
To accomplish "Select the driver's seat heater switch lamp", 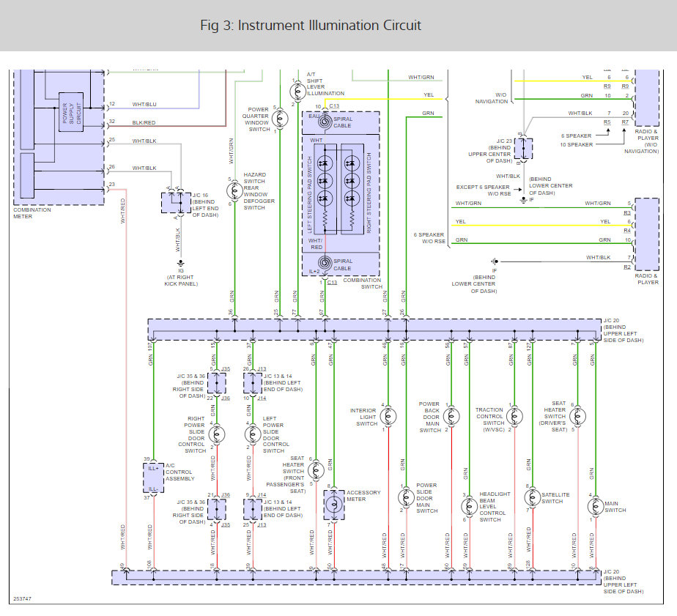I will [577, 417].
